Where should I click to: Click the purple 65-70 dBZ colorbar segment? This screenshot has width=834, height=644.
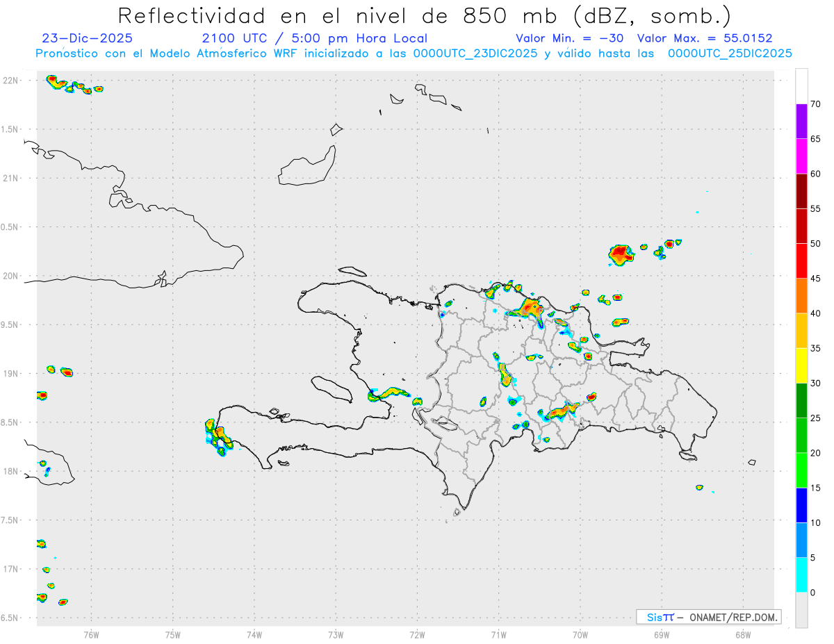click(801, 122)
